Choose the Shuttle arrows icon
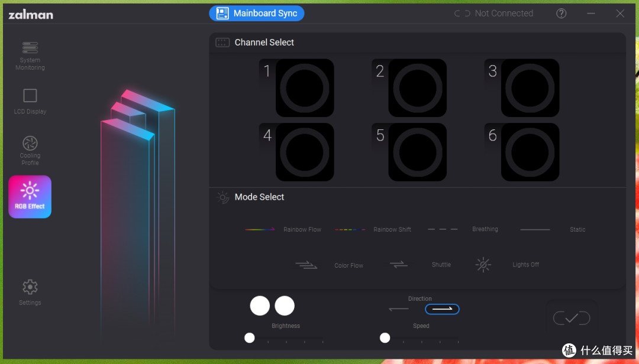639x364 pixels. [399, 265]
